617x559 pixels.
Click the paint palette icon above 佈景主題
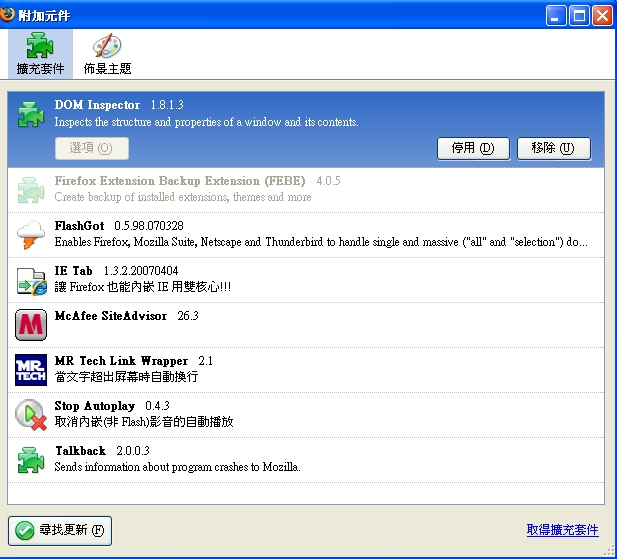coord(107,46)
